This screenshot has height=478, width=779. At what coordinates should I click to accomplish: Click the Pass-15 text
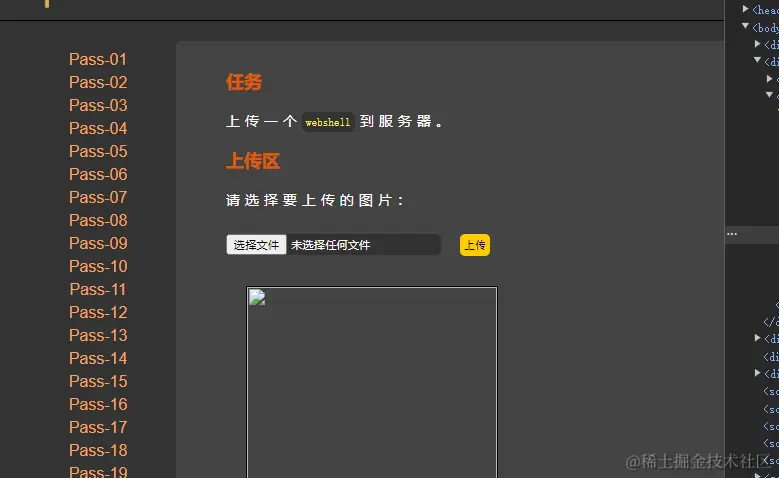point(98,381)
